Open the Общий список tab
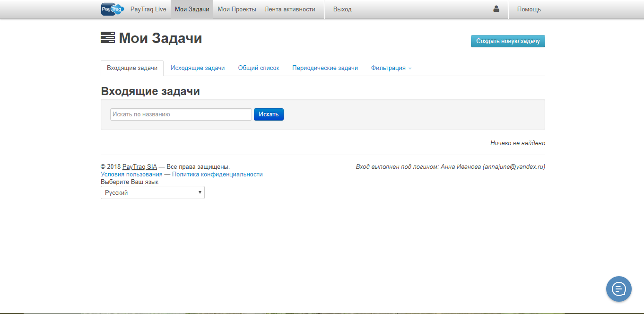644x314 pixels. click(258, 68)
